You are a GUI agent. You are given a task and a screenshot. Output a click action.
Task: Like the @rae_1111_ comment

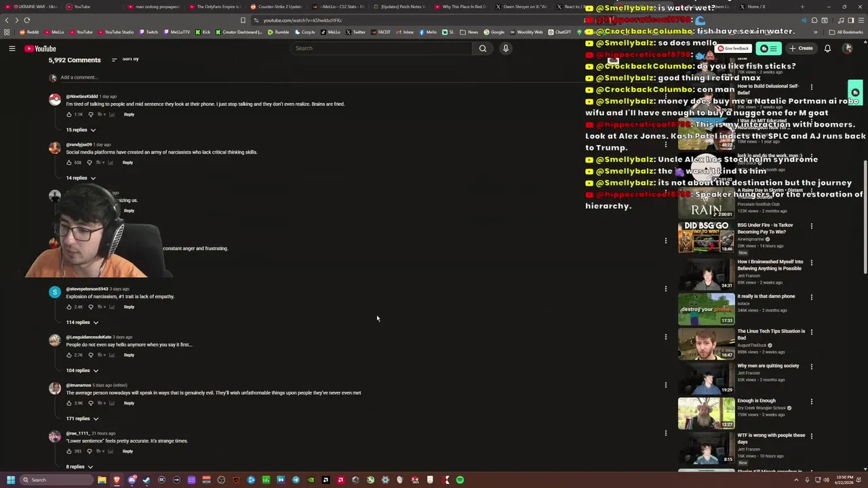pos(68,451)
